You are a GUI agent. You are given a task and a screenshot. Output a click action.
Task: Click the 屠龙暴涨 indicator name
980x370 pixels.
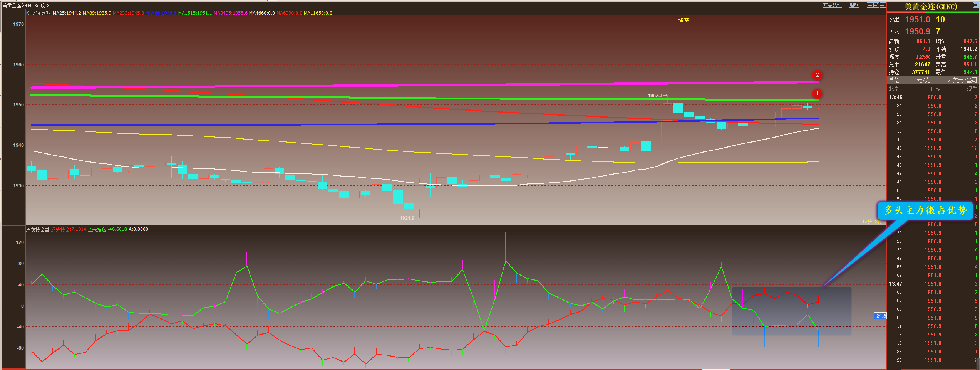tap(41, 13)
